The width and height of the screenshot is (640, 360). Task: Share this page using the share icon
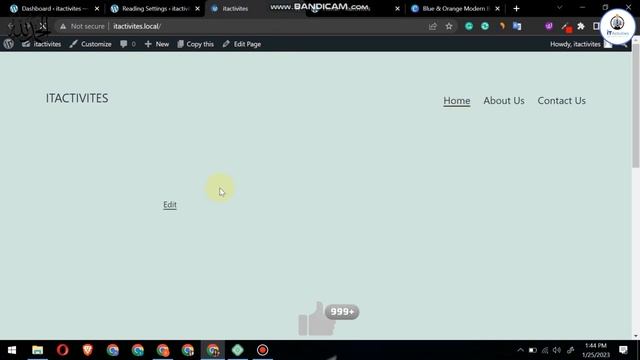tap(433, 26)
